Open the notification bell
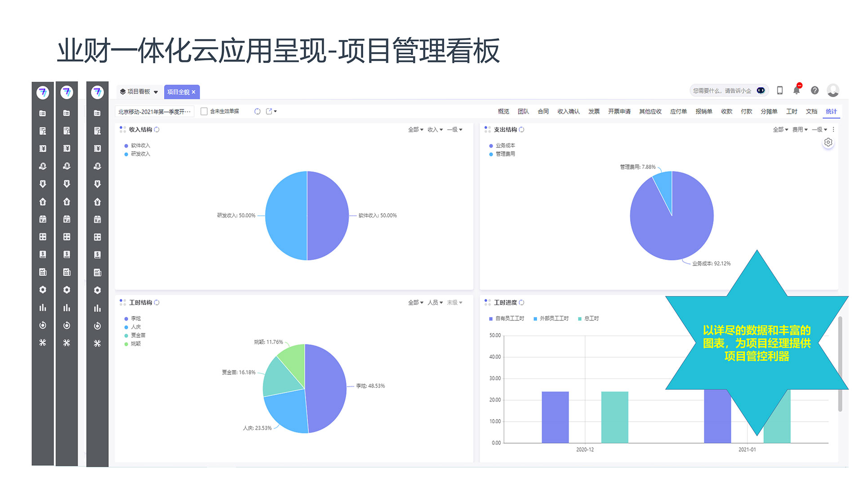The image size is (868, 500). click(x=796, y=90)
